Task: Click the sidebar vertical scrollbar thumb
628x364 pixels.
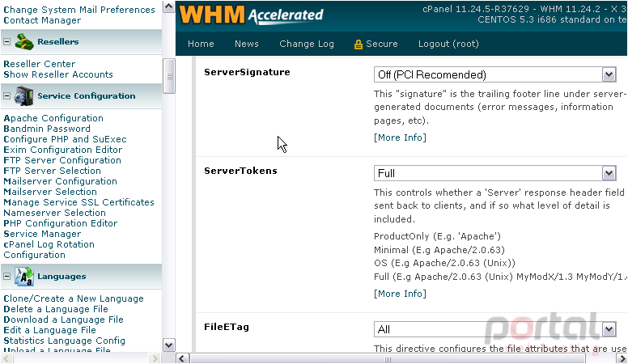Action: point(168,76)
